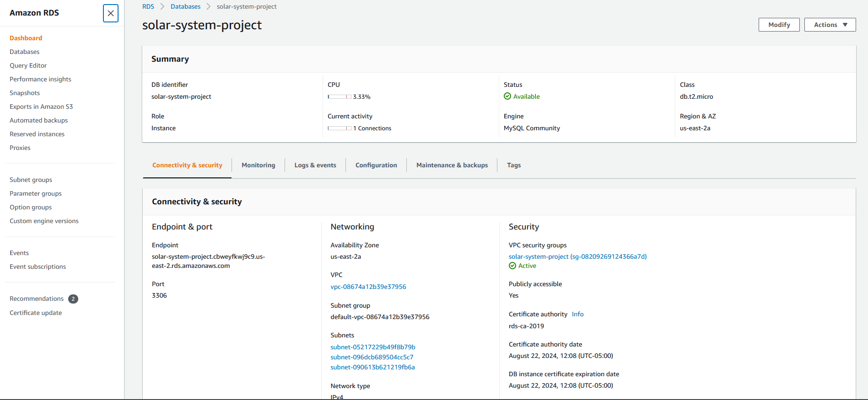Open Exports in Amazon S3
Screen dimensions: 868x400
[41, 107]
